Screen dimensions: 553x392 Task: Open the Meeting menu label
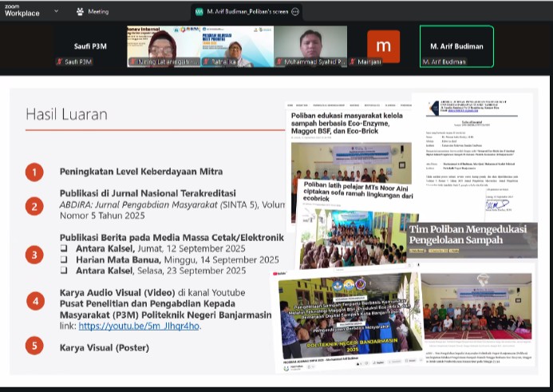coord(98,12)
